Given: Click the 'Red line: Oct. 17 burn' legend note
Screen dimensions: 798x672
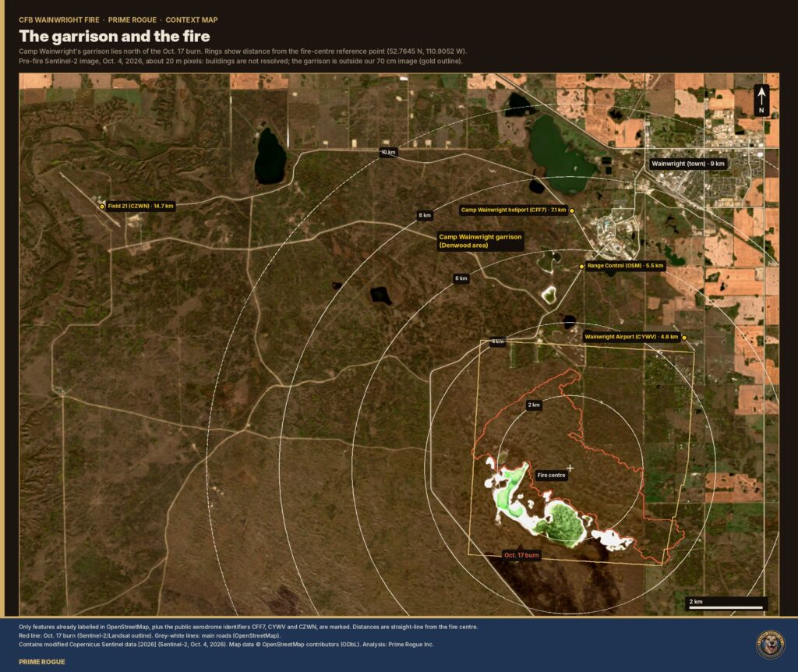Looking at the screenshot, I should [150, 636].
